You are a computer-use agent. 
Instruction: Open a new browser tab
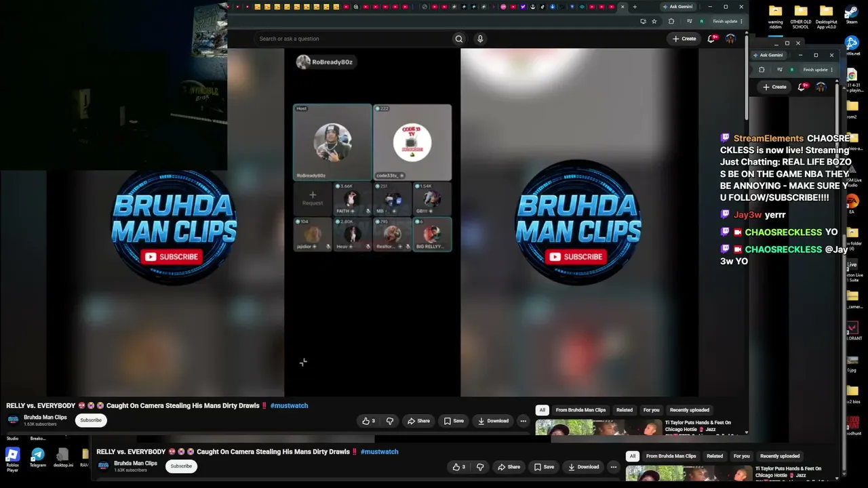click(x=635, y=7)
